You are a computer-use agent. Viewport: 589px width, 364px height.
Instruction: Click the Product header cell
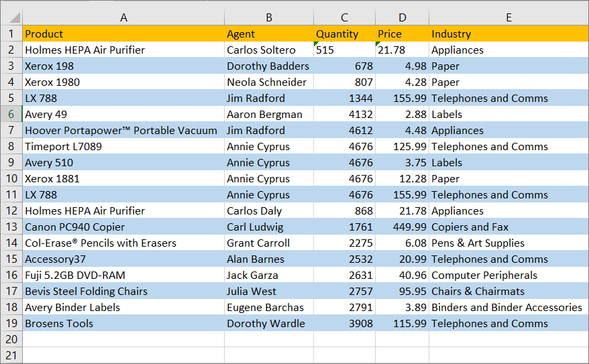(x=123, y=34)
